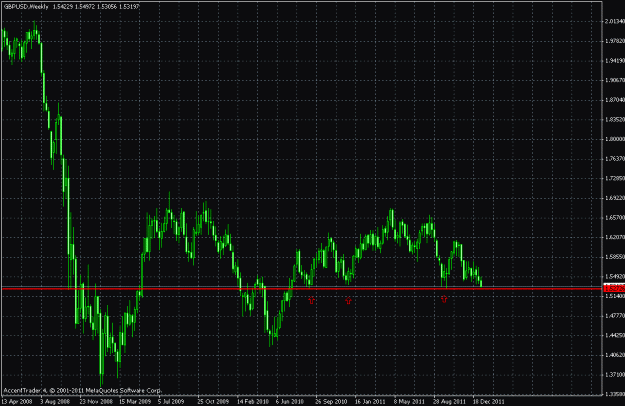
Task: Click the 1.5492 price axis label
Action: click(x=615, y=277)
